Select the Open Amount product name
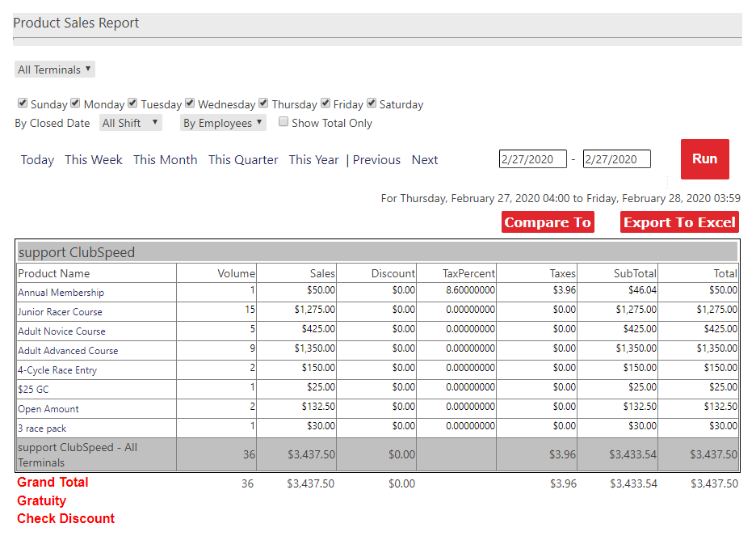 click(48, 408)
